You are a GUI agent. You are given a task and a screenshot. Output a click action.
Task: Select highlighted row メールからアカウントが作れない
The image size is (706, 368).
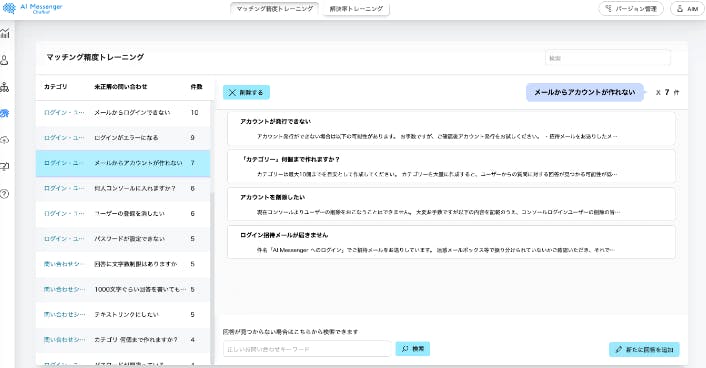tap(123, 163)
